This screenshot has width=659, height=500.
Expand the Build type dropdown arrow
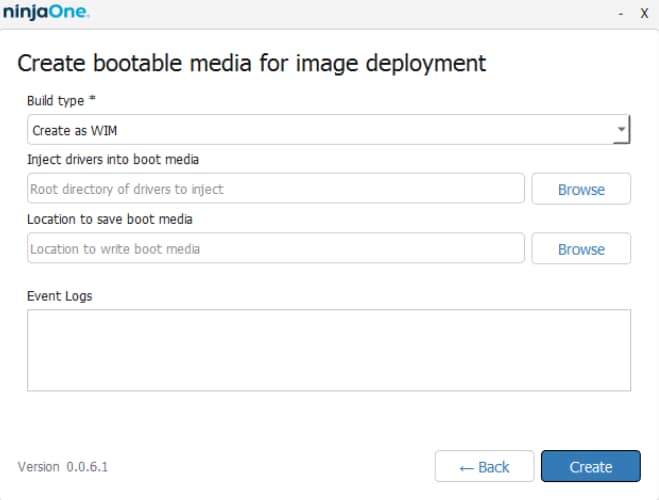tap(621, 130)
